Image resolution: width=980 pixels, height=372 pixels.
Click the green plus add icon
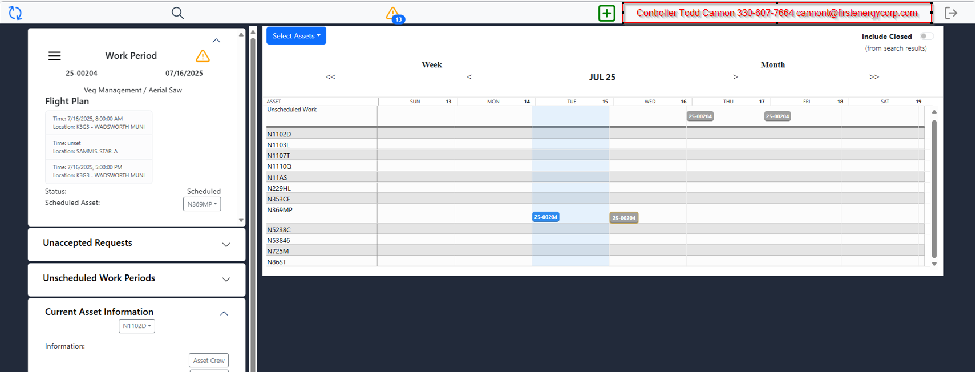[x=606, y=13]
